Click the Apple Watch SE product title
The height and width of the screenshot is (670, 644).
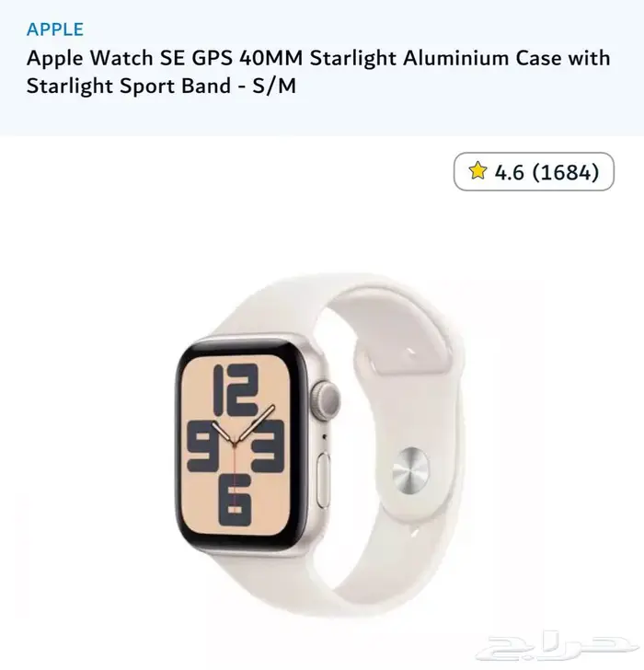[318, 72]
